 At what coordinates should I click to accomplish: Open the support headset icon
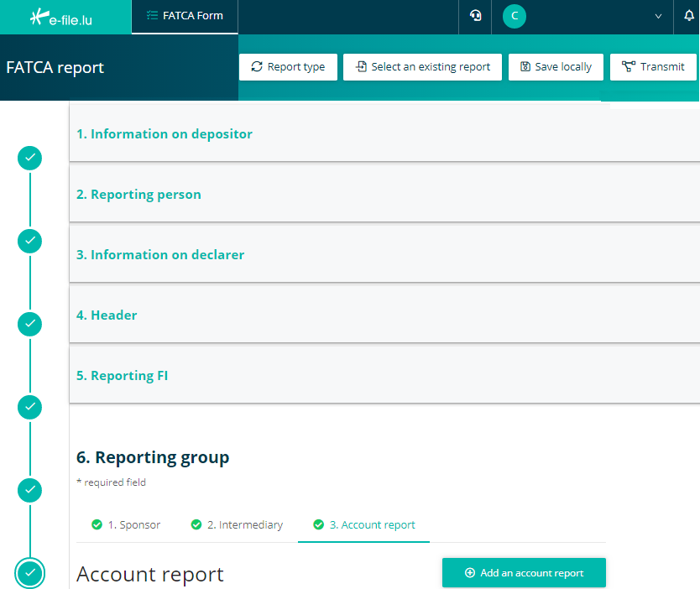[x=475, y=16]
